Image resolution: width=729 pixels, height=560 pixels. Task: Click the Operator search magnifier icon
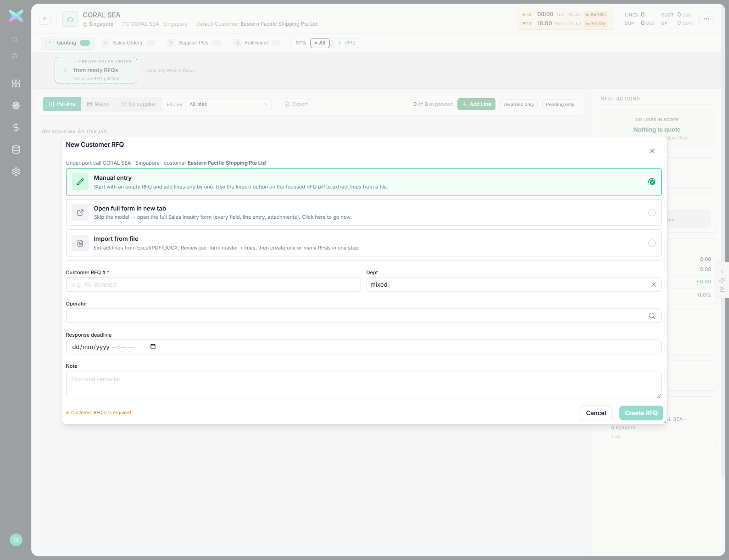(652, 316)
